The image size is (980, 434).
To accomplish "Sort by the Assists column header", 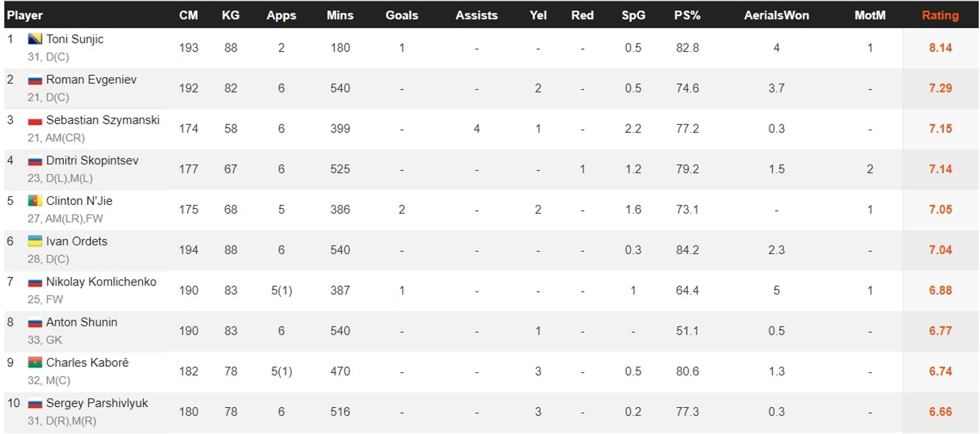I will pos(477,15).
